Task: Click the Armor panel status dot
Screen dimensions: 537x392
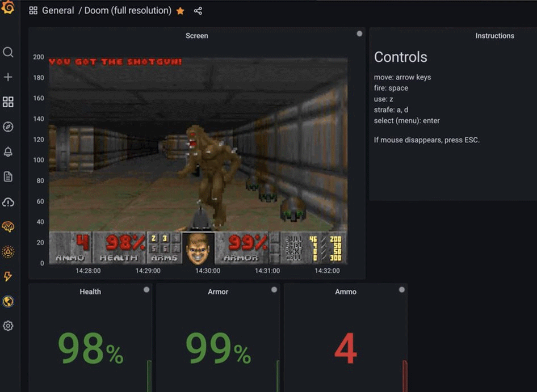Action: [x=274, y=290]
